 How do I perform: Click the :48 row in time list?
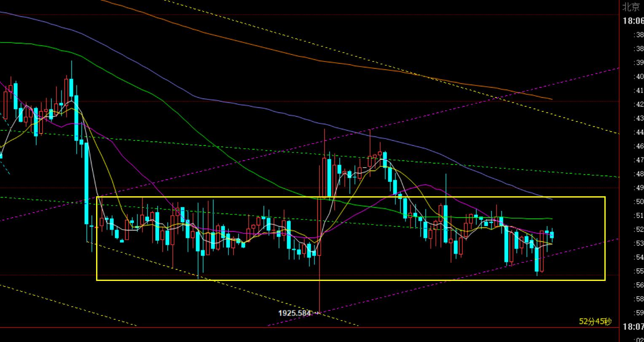(x=638, y=174)
